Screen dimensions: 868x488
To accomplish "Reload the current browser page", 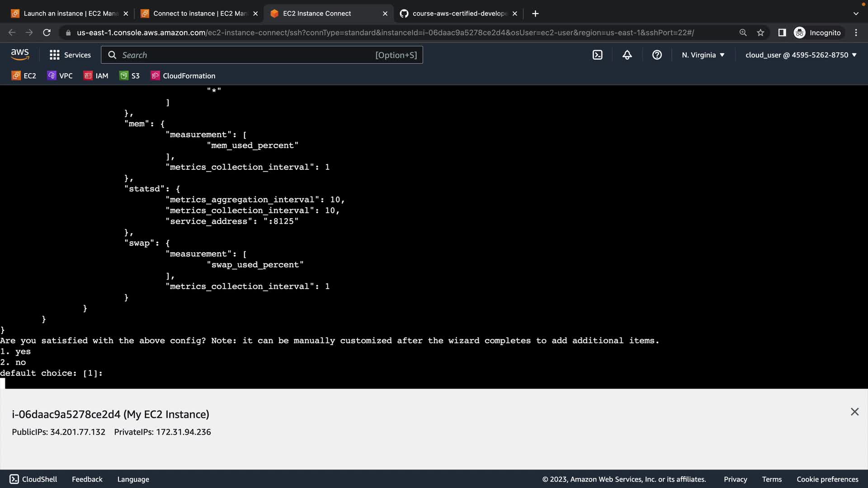I will (47, 33).
